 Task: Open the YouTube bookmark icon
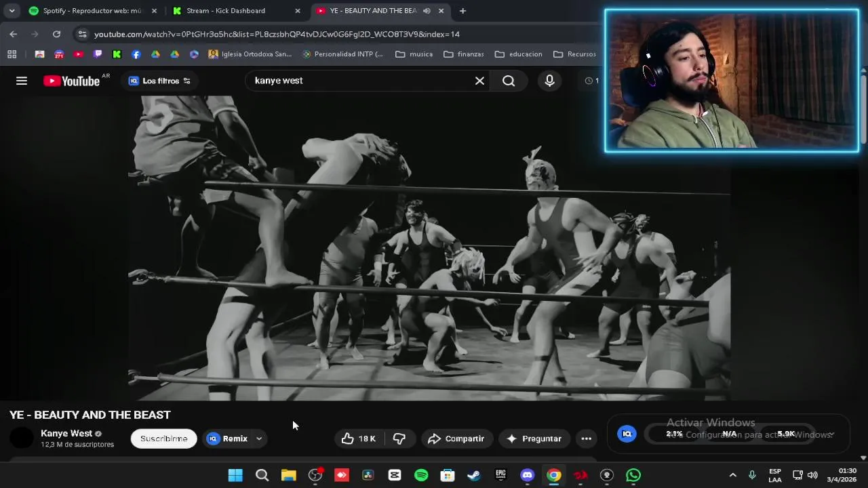[78, 54]
